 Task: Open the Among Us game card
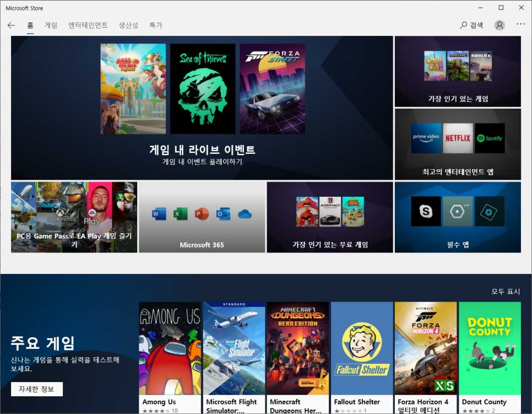pos(170,358)
